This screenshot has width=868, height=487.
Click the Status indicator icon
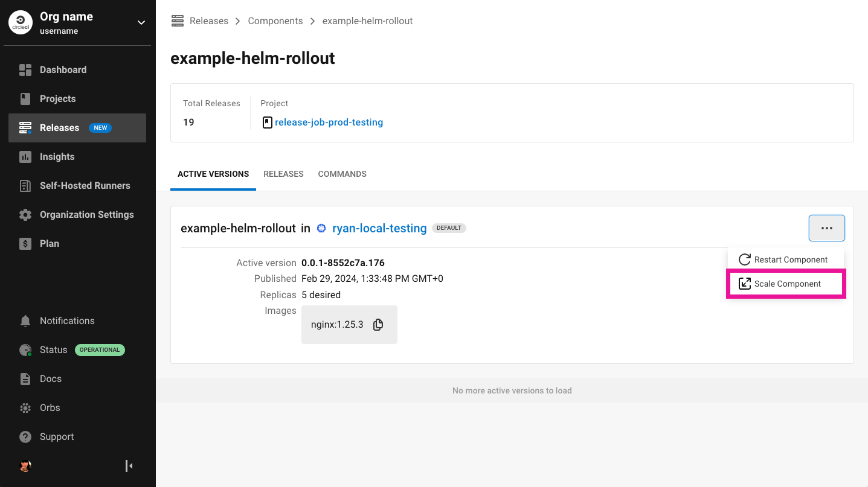25,350
